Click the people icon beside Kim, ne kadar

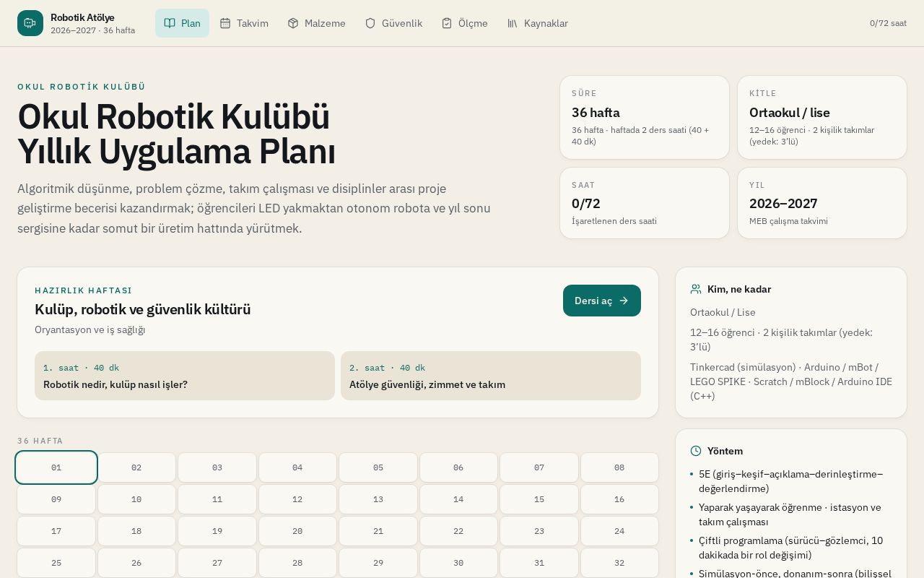click(x=696, y=289)
